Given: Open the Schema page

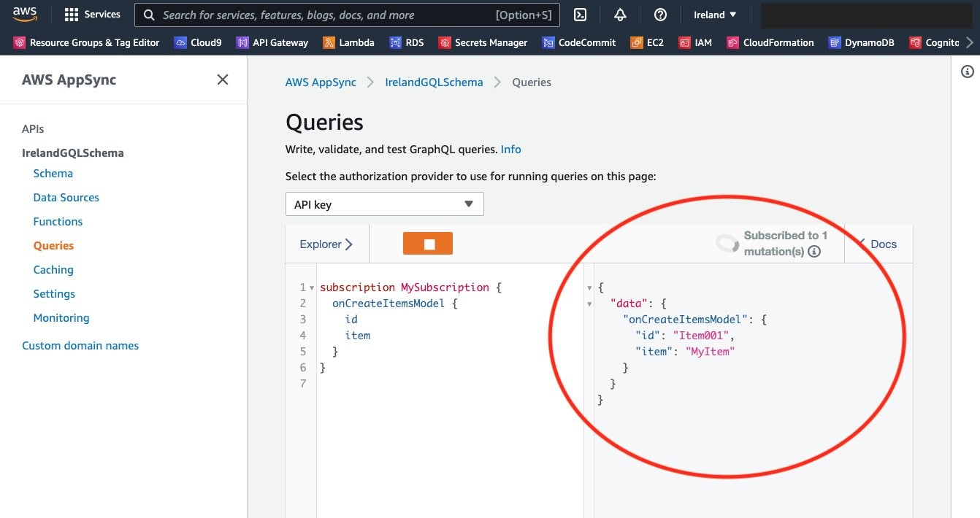Looking at the screenshot, I should click(53, 173).
